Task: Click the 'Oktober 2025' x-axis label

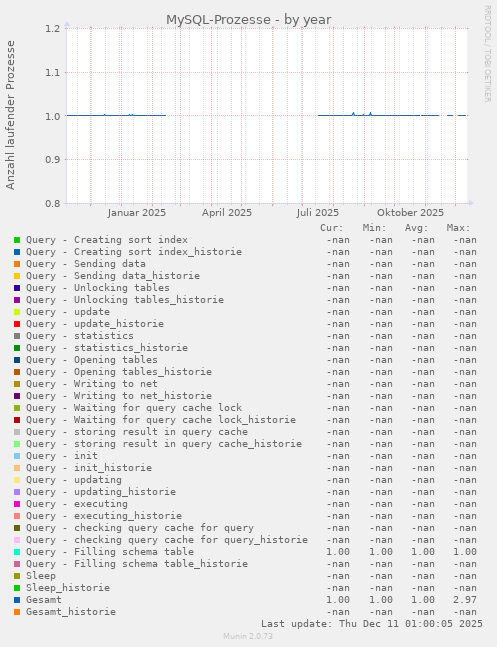Action: click(410, 213)
